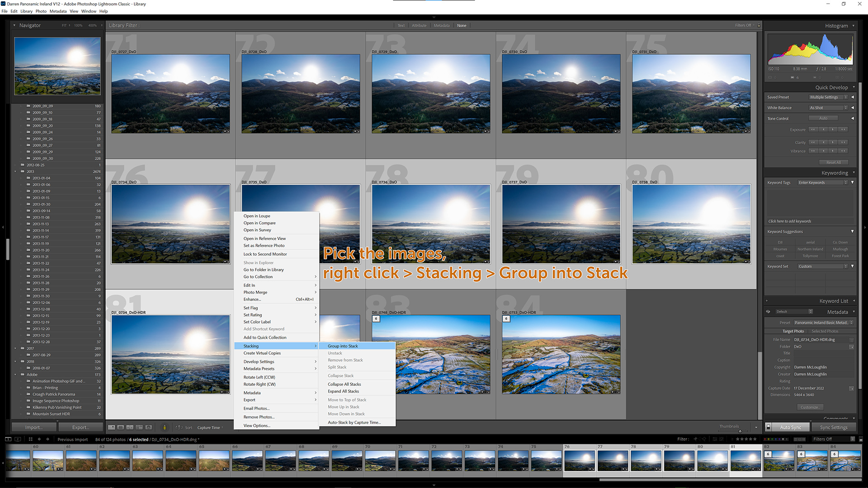The width and height of the screenshot is (868, 488).
Task: Open White Balance As Shot dropdown
Action: (828, 108)
